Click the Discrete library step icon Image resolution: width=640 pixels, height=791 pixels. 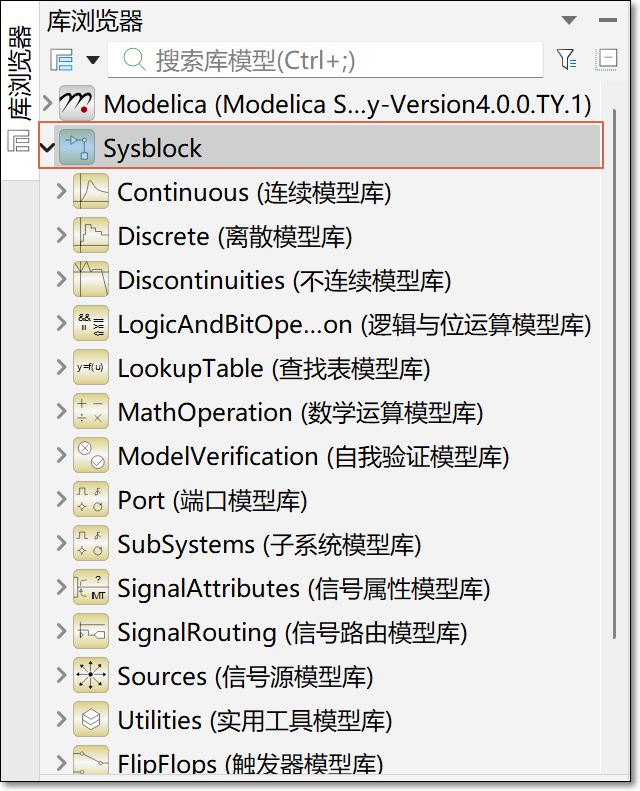(x=91, y=235)
